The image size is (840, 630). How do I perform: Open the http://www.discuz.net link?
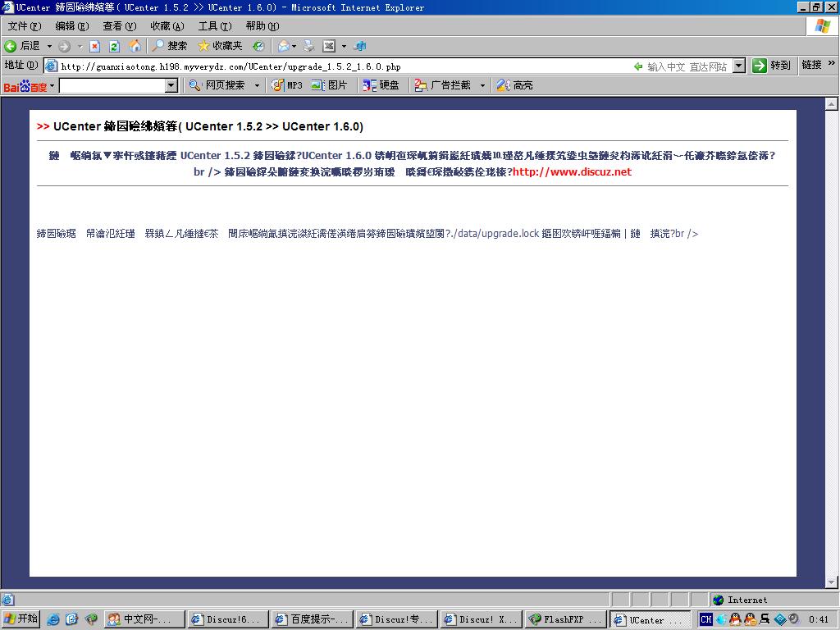(x=572, y=172)
